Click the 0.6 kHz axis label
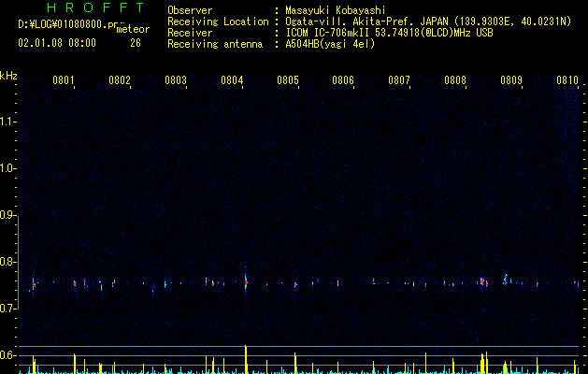The image size is (588, 374). pyautogui.click(x=7, y=355)
